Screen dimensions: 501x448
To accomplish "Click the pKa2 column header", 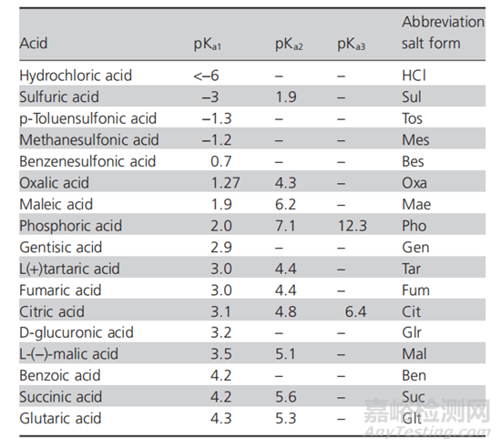I will pos(289,44).
